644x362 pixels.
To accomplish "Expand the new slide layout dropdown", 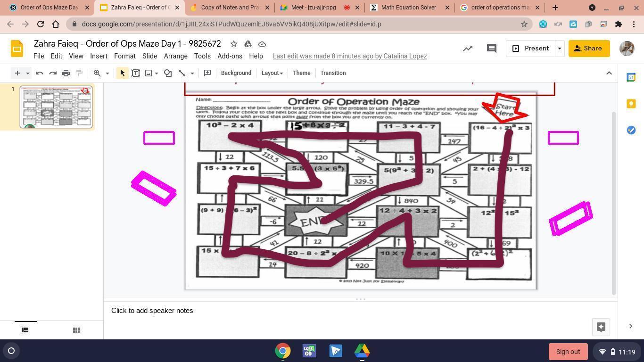I will coord(28,73).
